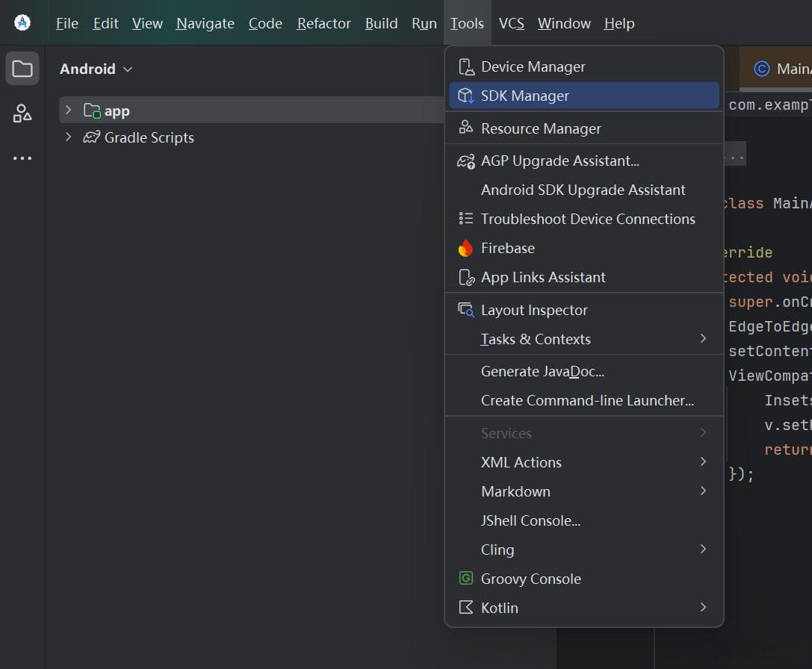Open the VCS menu

[511, 23]
